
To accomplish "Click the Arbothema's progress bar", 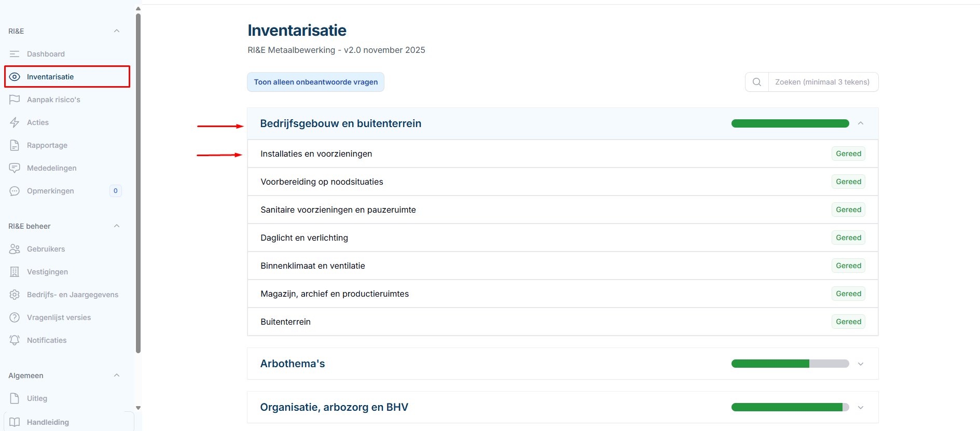I will (x=790, y=364).
